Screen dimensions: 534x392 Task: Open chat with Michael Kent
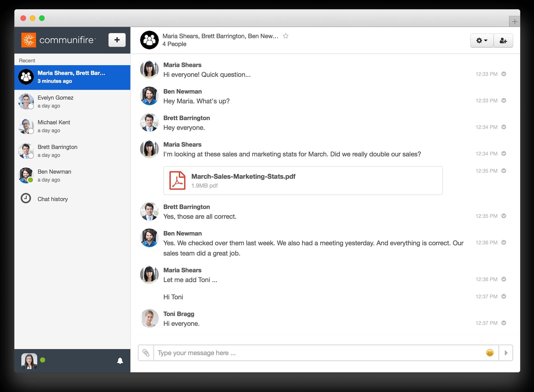pos(72,126)
